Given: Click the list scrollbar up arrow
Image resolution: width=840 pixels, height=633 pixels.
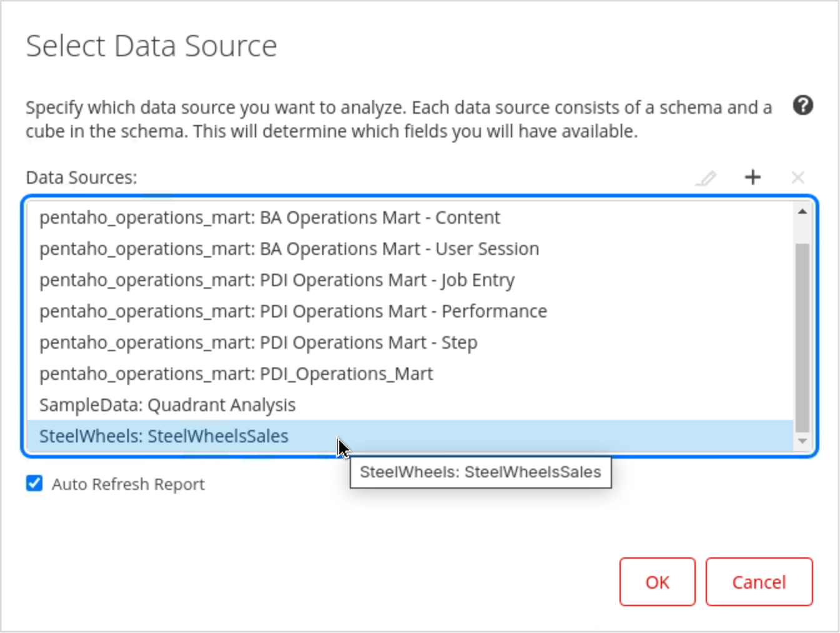Looking at the screenshot, I should coord(803,212).
